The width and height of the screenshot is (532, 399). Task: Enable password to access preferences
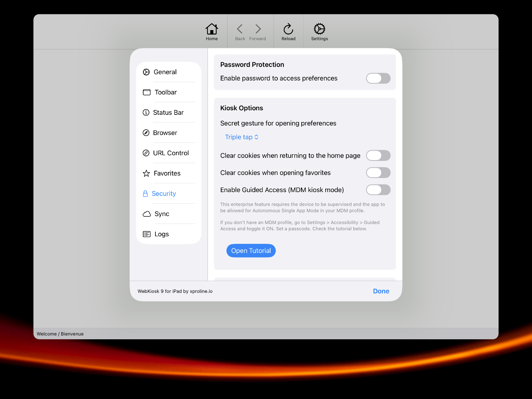[x=378, y=78]
